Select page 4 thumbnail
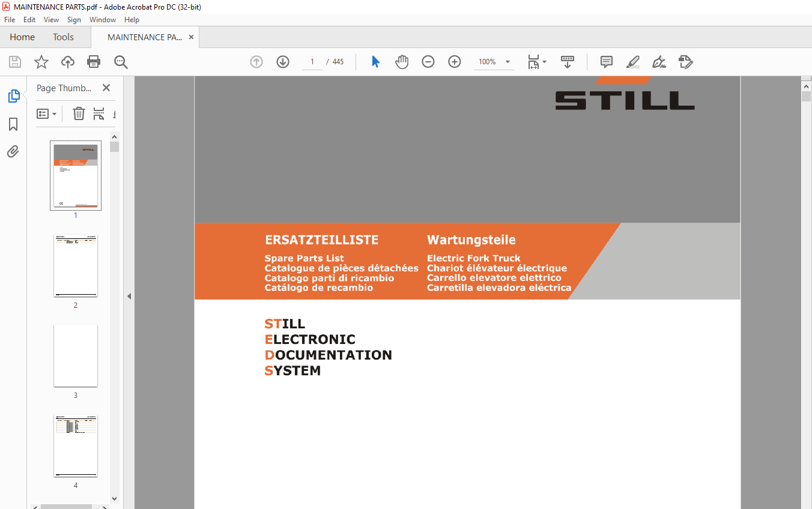This screenshot has height=509, width=812. pos(76,446)
